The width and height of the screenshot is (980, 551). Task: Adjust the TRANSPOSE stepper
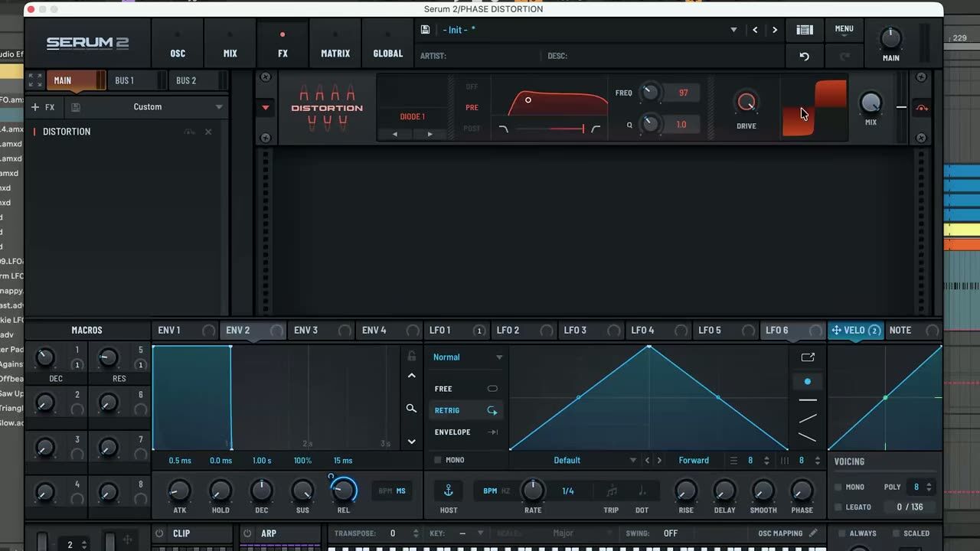(416, 533)
